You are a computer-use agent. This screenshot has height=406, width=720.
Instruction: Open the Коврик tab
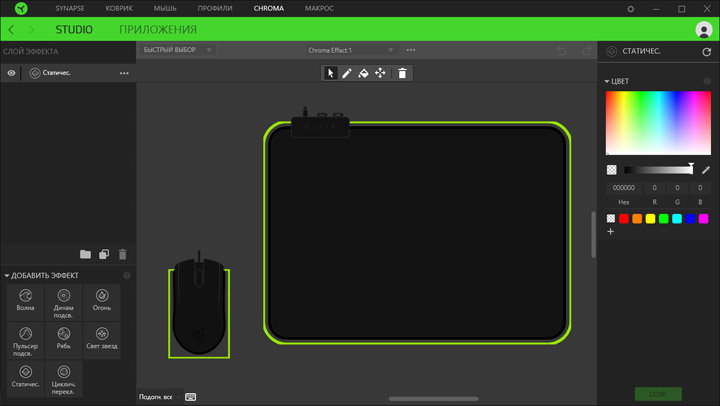pos(119,8)
